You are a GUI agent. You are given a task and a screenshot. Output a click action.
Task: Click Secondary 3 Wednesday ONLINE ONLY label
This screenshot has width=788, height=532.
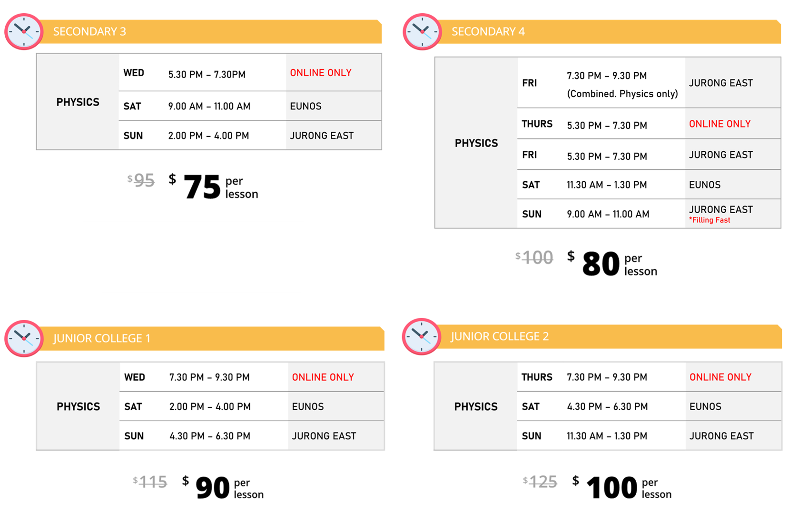click(321, 73)
